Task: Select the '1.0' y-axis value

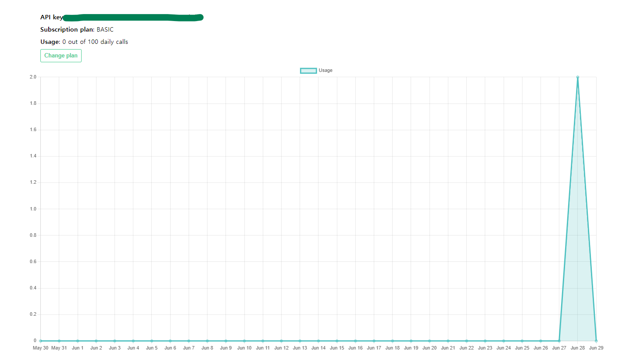Action: coord(33,209)
